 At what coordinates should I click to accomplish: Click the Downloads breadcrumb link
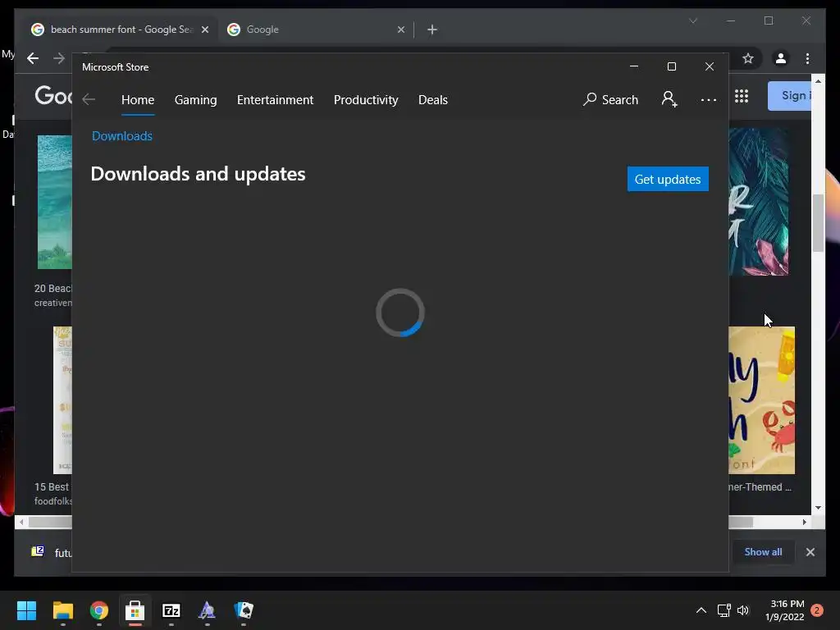(122, 136)
